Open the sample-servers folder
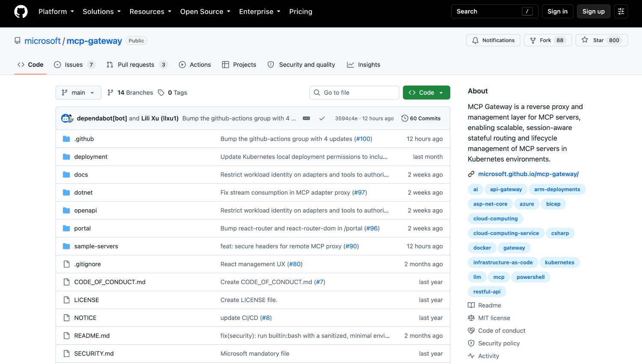This screenshot has height=364, width=642. (96, 246)
